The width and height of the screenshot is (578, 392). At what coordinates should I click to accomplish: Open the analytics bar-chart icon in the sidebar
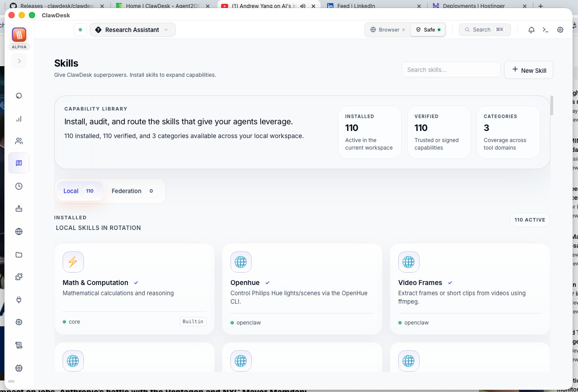click(19, 119)
